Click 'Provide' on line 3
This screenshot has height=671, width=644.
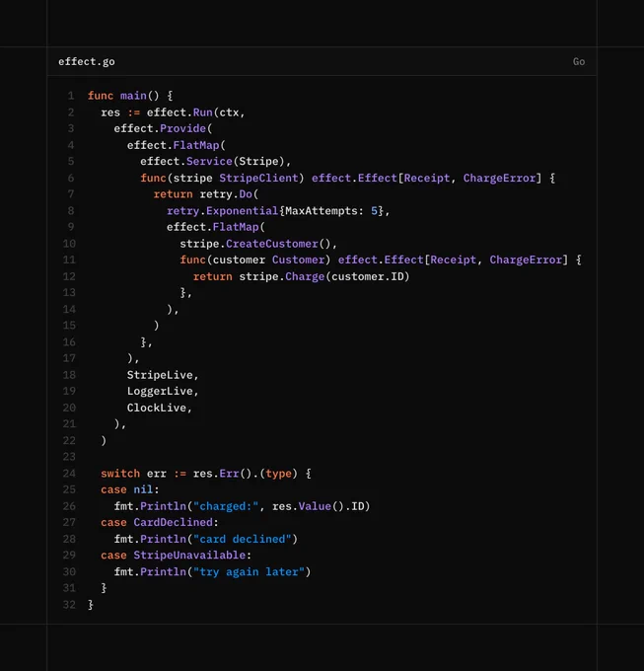coord(182,128)
